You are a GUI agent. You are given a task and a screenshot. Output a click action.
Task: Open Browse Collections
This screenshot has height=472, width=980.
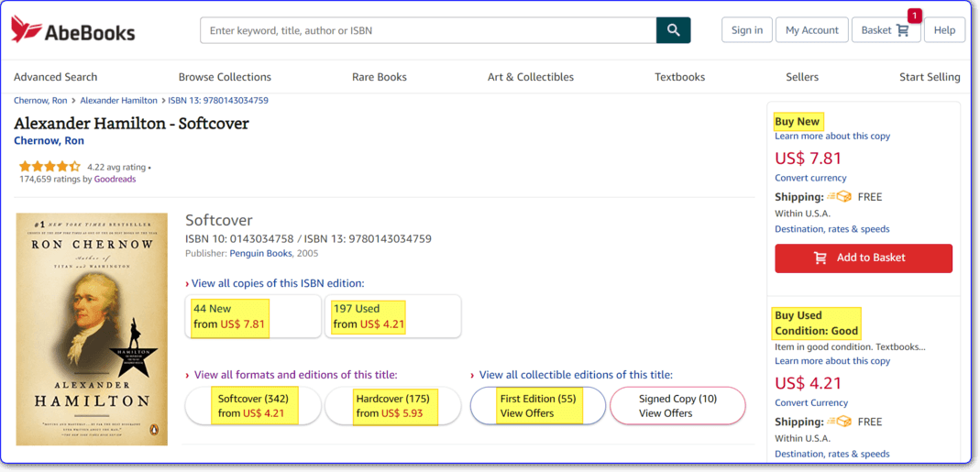pos(225,77)
